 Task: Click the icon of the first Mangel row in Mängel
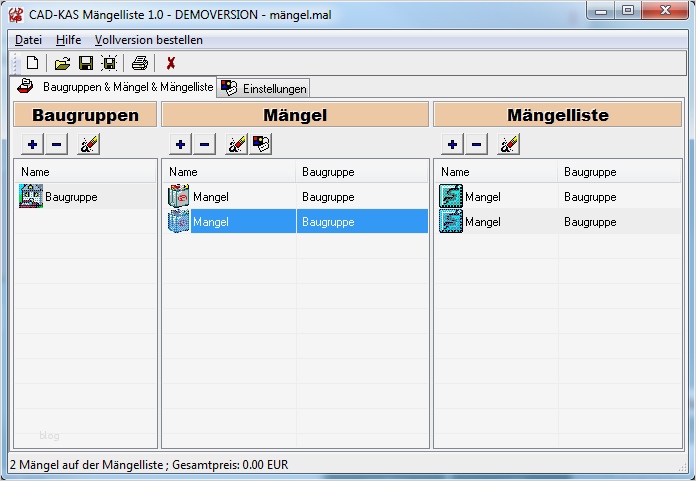(x=178, y=196)
